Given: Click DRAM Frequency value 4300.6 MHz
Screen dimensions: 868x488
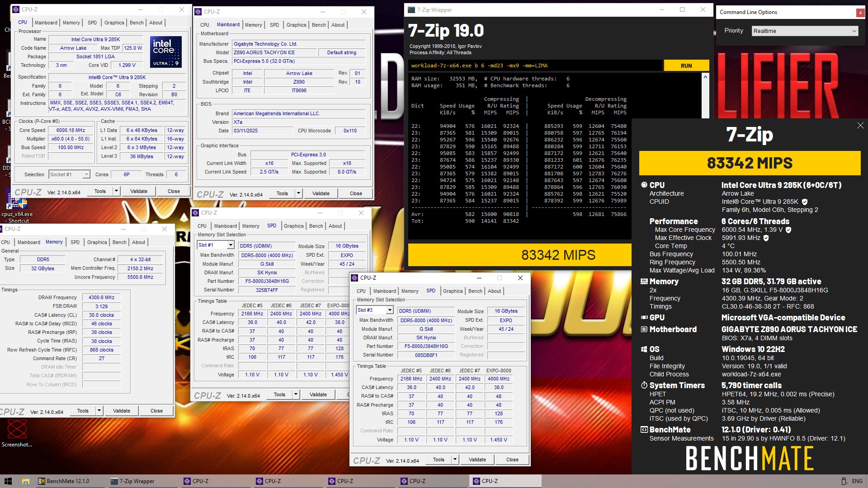Looking at the screenshot, I should [101, 297].
